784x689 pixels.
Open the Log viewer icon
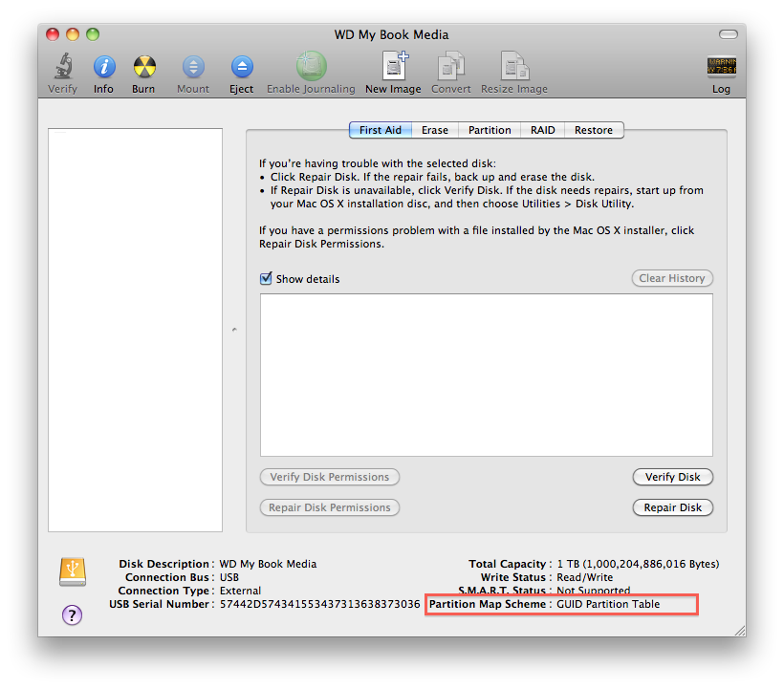point(721,67)
